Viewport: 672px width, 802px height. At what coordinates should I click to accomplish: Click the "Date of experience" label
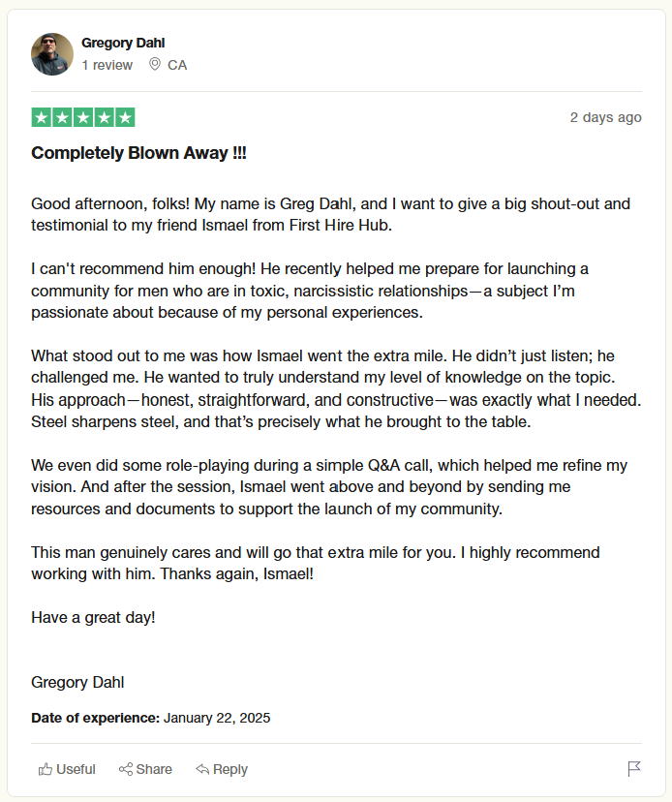95,718
